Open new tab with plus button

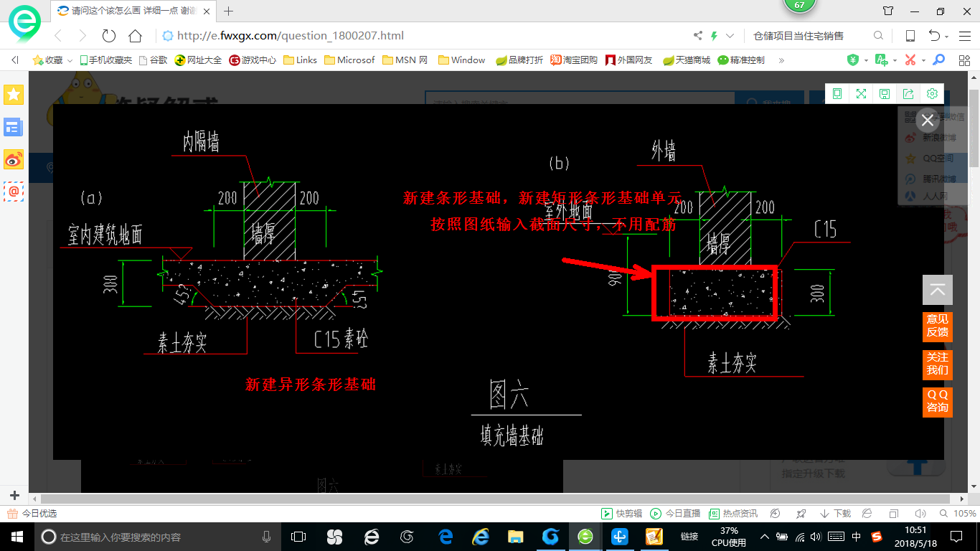coord(229,11)
